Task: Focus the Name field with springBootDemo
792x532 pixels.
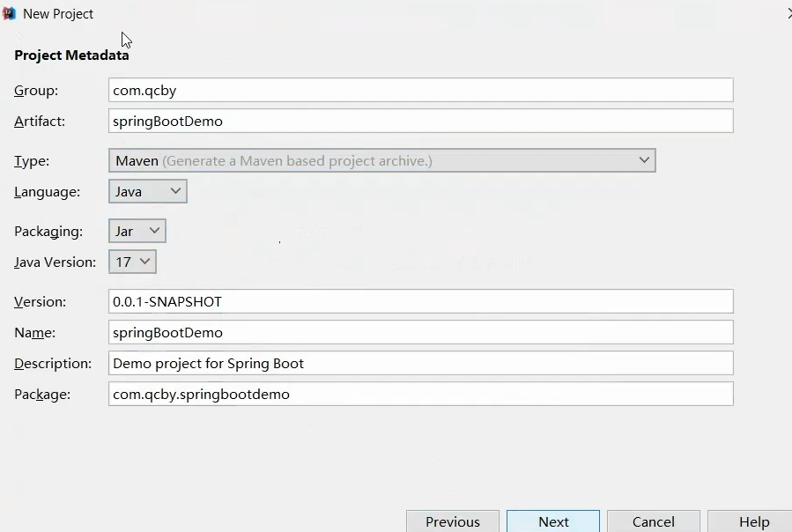Action: coord(421,332)
